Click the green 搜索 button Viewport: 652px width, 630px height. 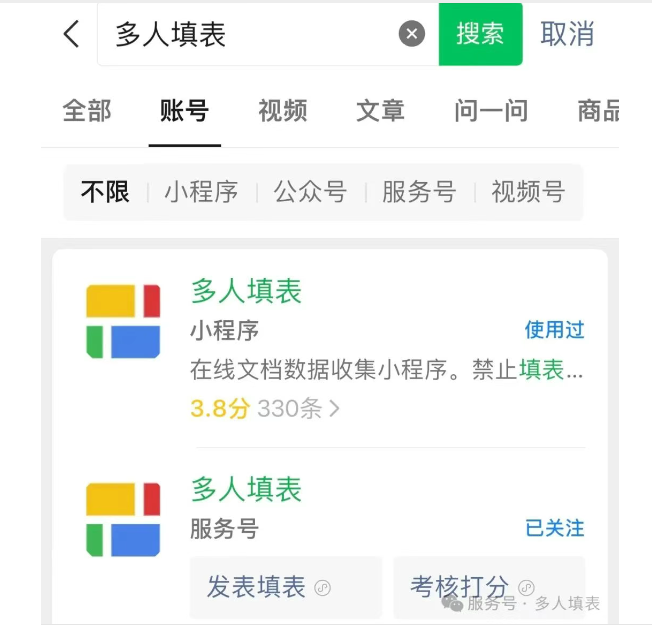480,34
